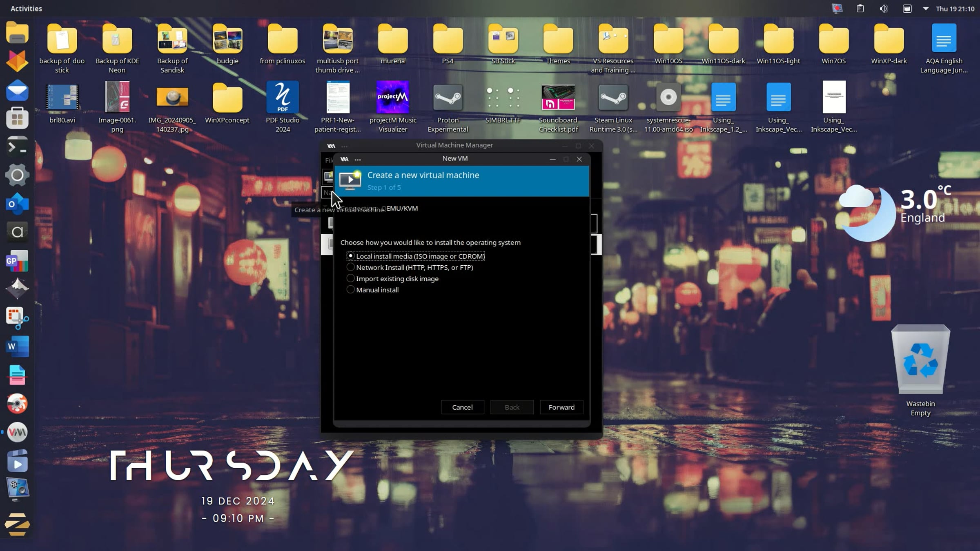This screenshot has width=980, height=551.
Task: Select the Network Install (HTTP, HTTPS, or FTP) option
Action: coord(350,267)
